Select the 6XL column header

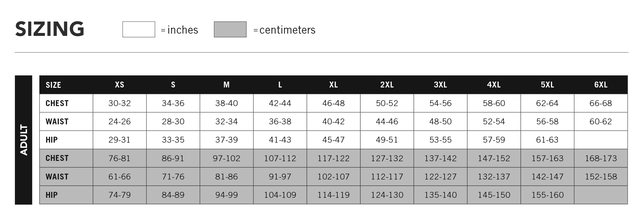click(601, 85)
